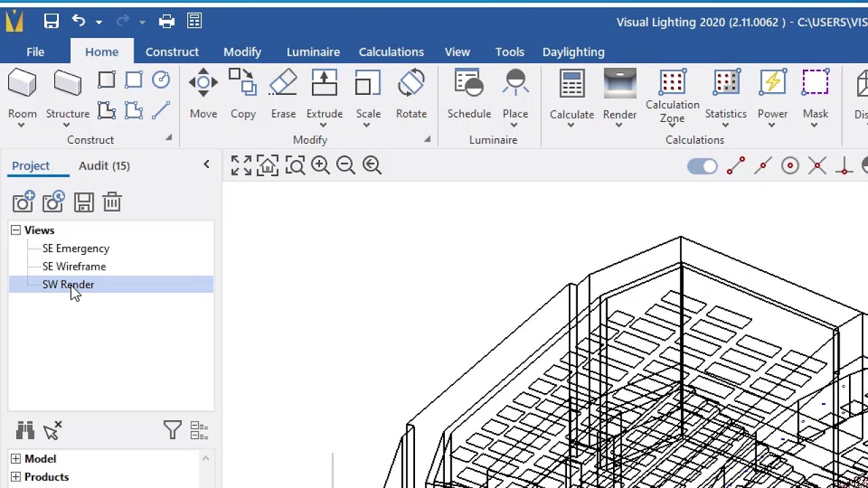Open the Power tool

pos(772,95)
